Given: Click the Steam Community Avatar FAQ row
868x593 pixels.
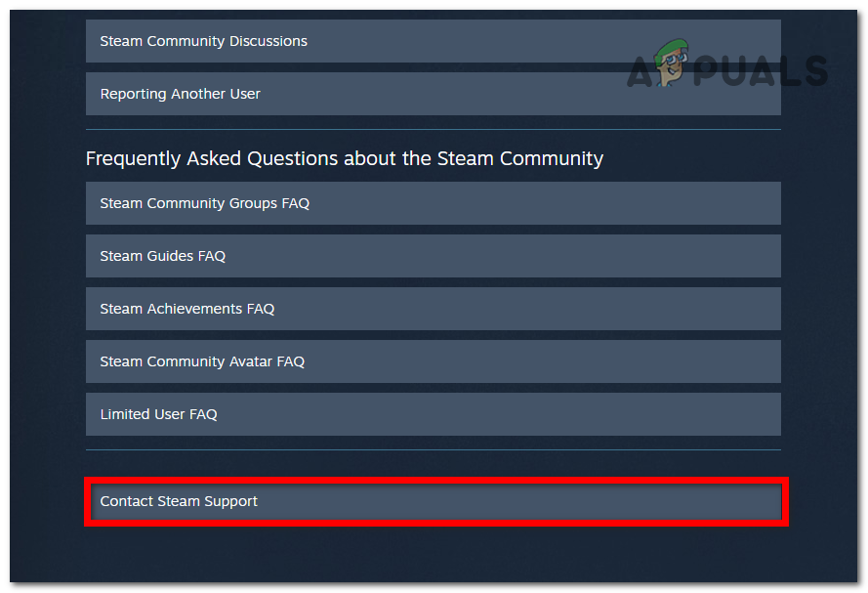Looking at the screenshot, I should [434, 361].
